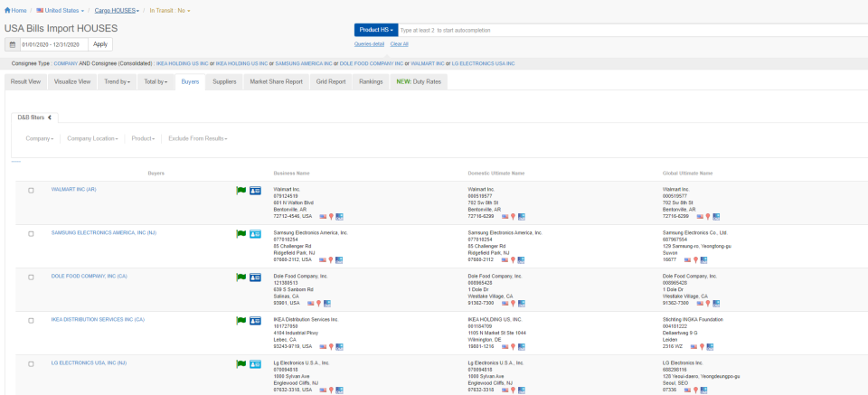Screen dimensions: 868x395
Task: Click map pin in Dole Business Name cell
Action: pyautogui.click(x=319, y=303)
